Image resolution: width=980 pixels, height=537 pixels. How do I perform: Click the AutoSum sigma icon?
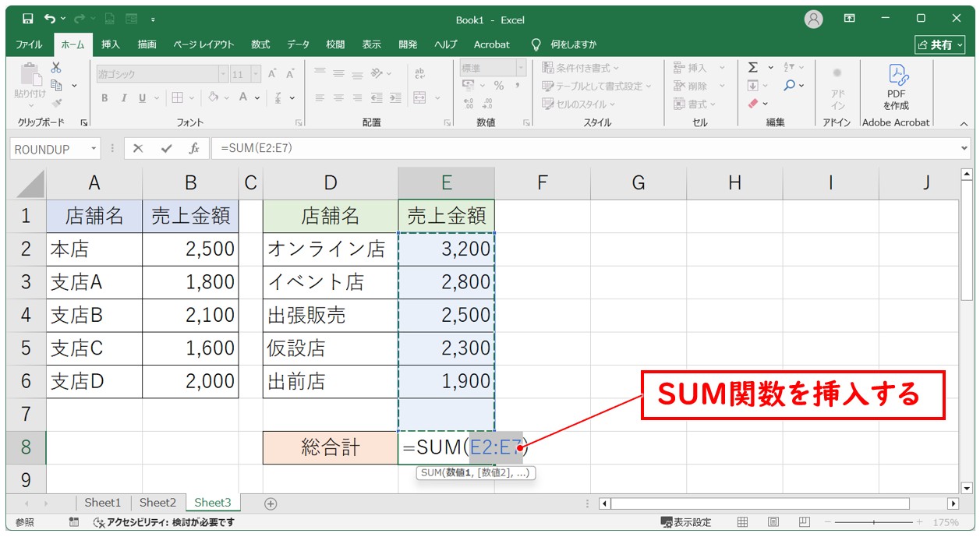pyautogui.click(x=753, y=68)
